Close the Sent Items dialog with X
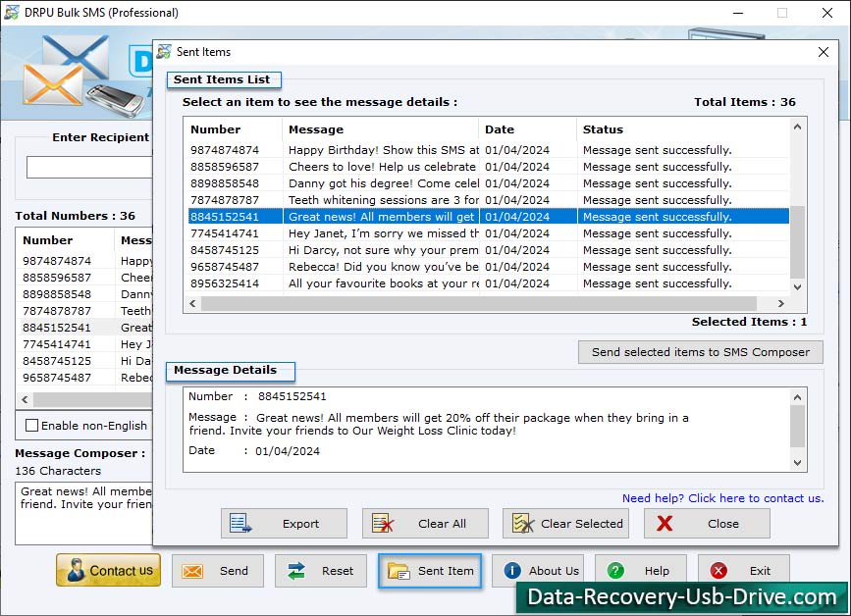The height and width of the screenshot is (616, 851). pos(824,52)
